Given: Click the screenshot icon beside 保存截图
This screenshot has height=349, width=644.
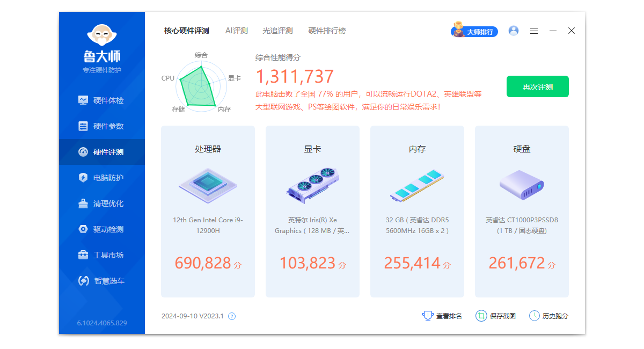Looking at the screenshot, I should pyautogui.click(x=481, y=316).
